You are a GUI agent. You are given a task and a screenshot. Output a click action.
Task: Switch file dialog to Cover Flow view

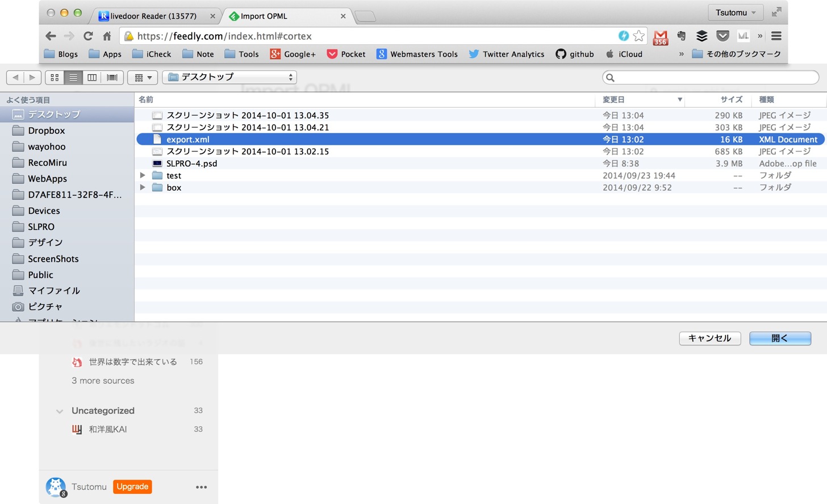click(x=112, y=77)
